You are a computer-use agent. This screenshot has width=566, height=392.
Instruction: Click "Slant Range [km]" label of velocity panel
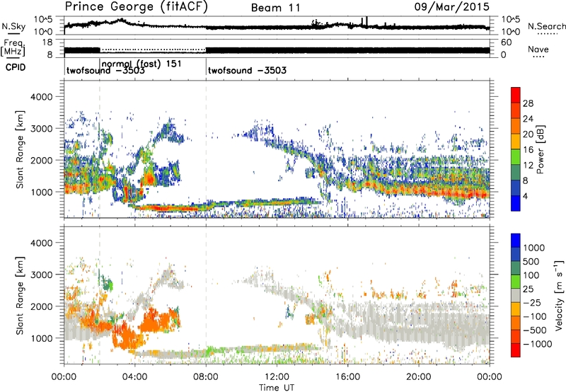pyautogui.click(x=20, y=295)
